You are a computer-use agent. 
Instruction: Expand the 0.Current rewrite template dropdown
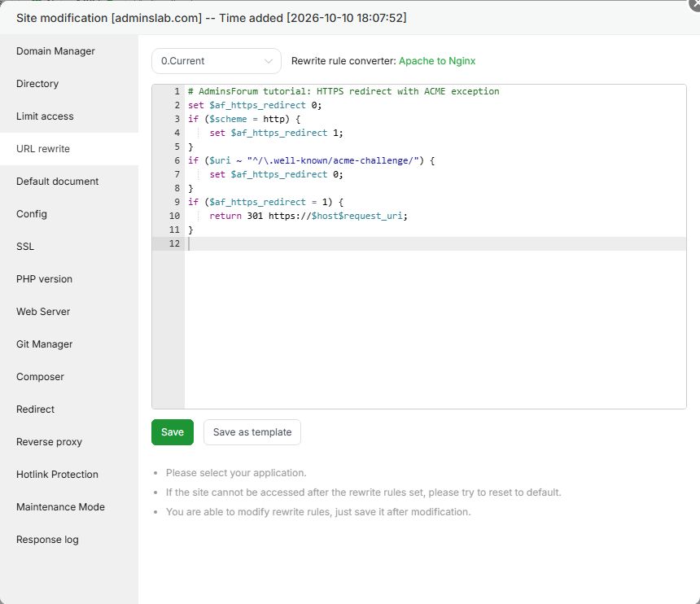point(217,61)
